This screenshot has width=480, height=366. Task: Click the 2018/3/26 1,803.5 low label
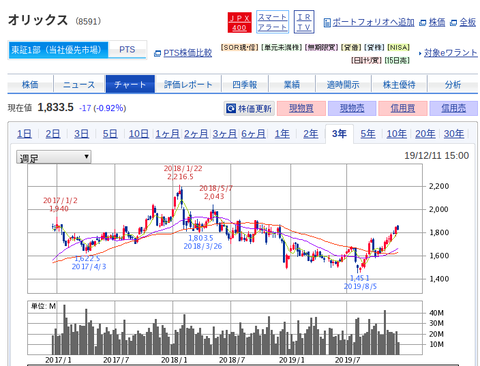[202, 242]
